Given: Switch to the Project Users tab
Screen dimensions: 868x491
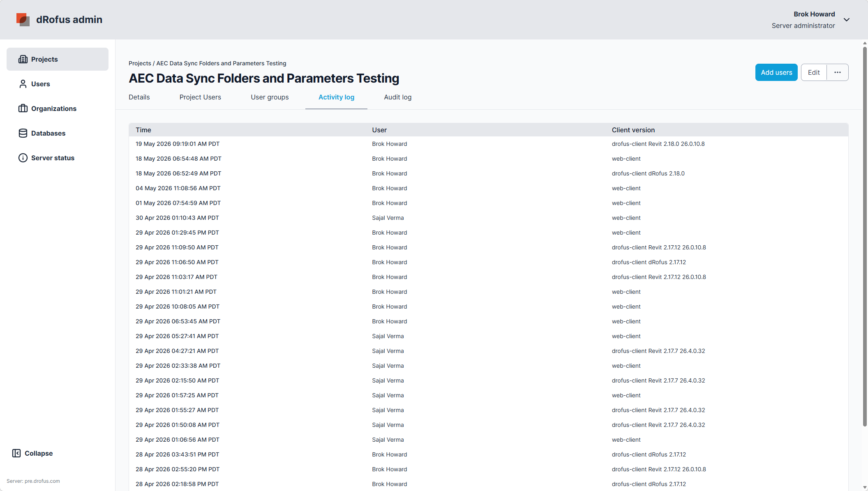Looking at the screenshot, I should click(x=200, y=97).
